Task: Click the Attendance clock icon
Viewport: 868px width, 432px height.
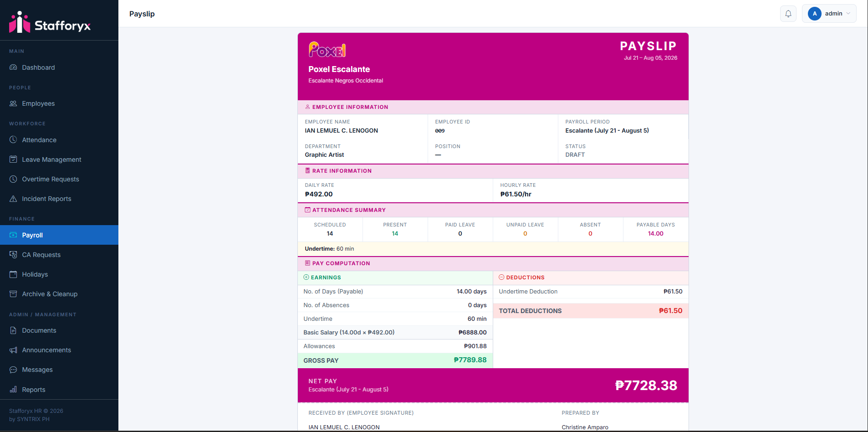Action: point(13,140)
